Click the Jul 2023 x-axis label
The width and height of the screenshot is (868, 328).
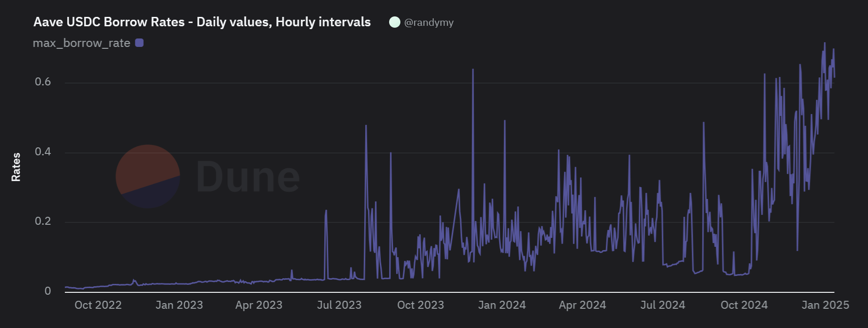pyautogui.click(x=339, y=305)
